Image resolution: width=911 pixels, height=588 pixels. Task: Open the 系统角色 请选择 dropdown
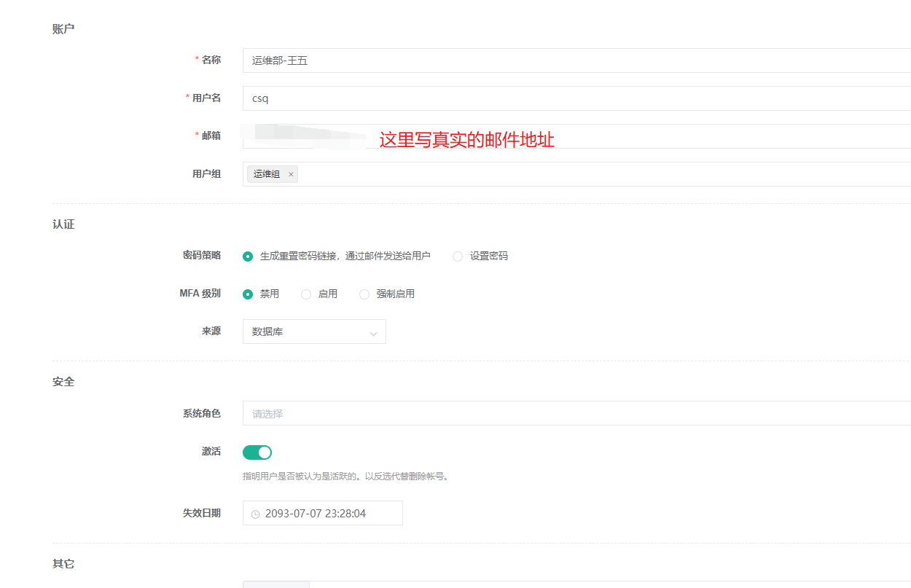pyautogui.click(x=576, y=413)
